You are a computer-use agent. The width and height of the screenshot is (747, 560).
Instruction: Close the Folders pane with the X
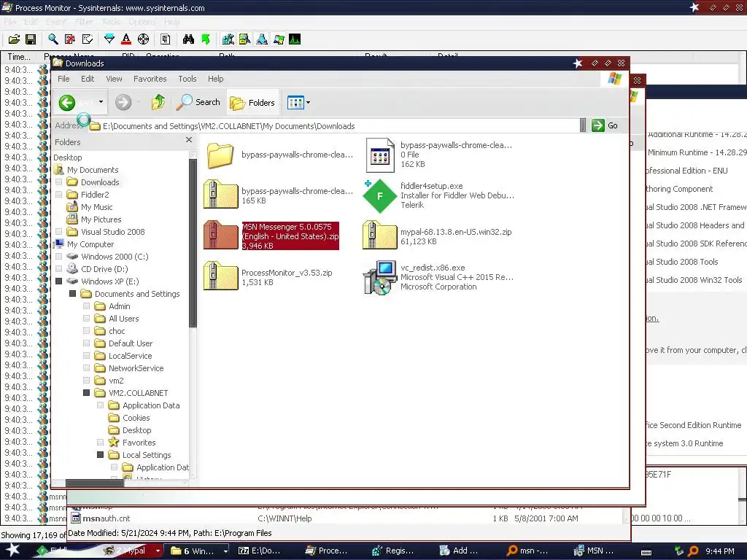point(189,139)
